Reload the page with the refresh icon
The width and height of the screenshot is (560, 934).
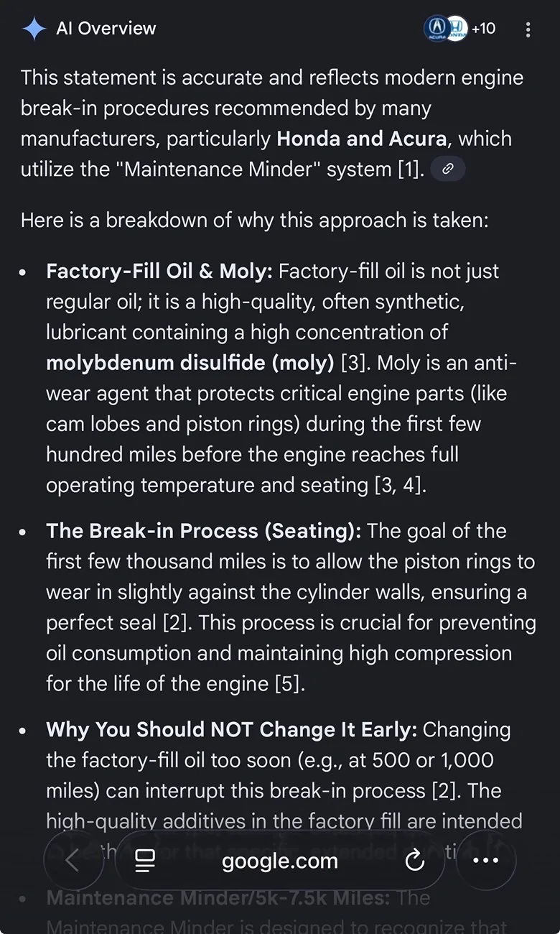(415, 861)
